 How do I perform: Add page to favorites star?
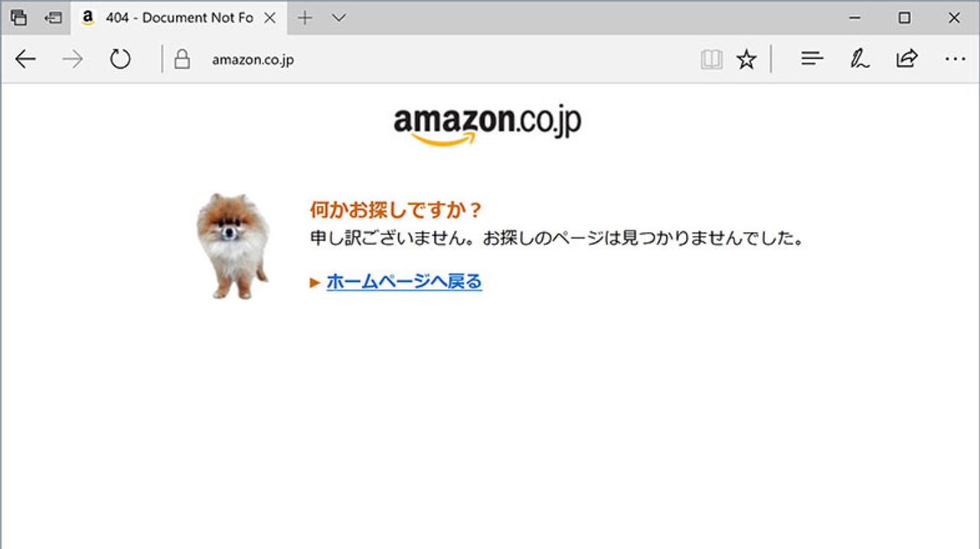coord(746,59)
